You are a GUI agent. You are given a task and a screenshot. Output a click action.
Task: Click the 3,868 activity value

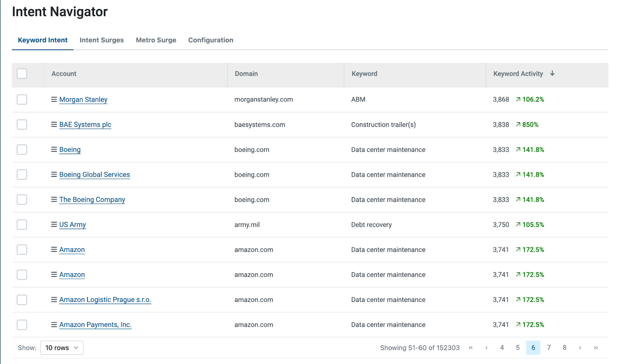click(501, 99)
